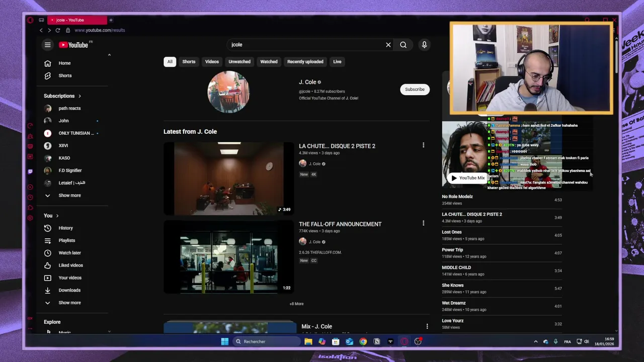
Task: Open the YouTube hamburger guide menu
Action: (48, 45)
